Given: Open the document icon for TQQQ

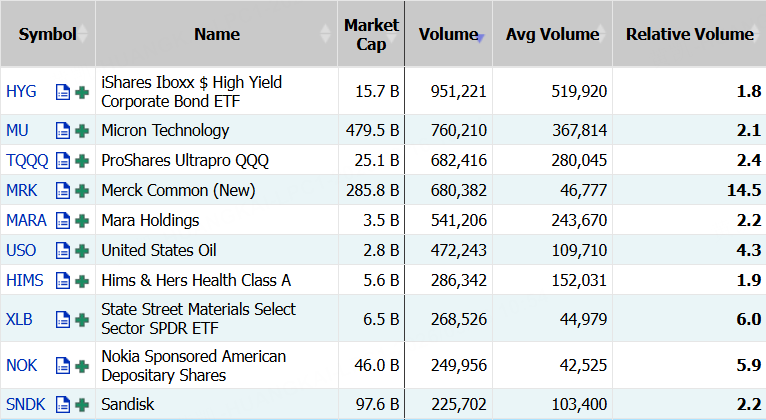Looking at the screenshot, I should click(x=63, y=160).
